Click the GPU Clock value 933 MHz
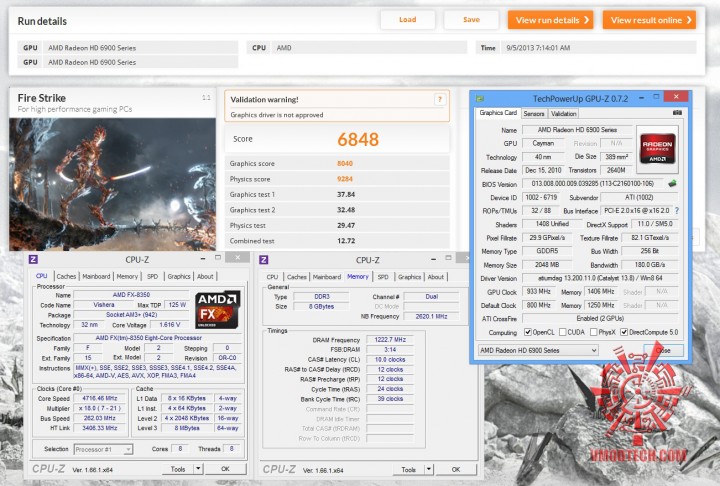Viewport: 720px width, 486px height. pos(538,292)
